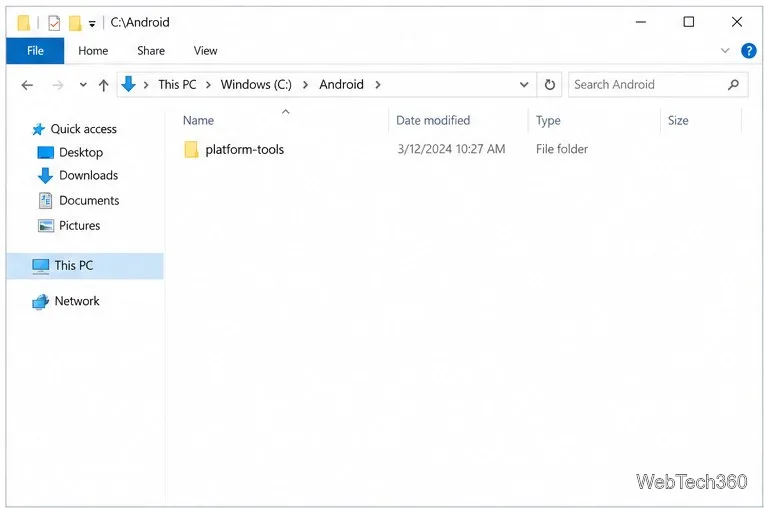
Task: Open Documents from the navigation pane
Action: coord(89,201)
